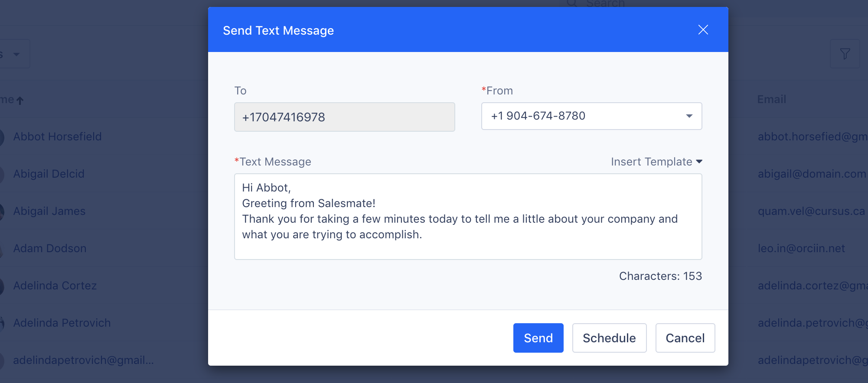This screenshot has width=868, height=383.
Task: Click the abigail@domain.com email link
Action: click(812, 174)
